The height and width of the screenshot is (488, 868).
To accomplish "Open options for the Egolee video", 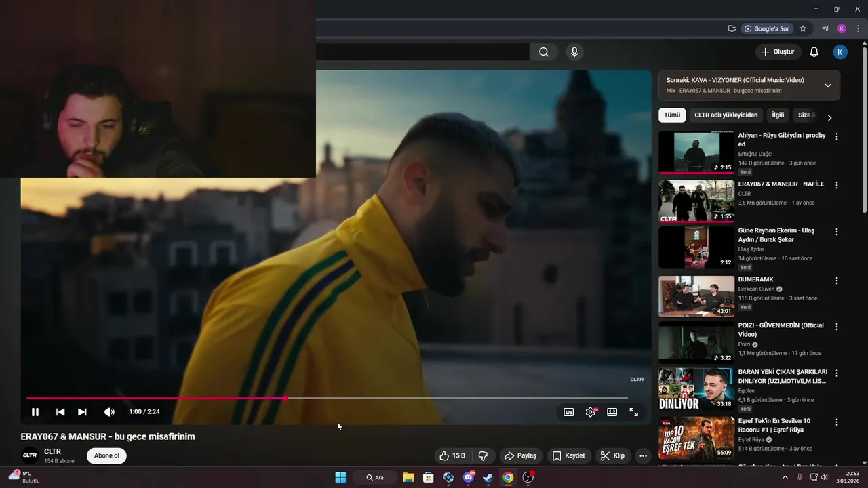I will 837,373.
